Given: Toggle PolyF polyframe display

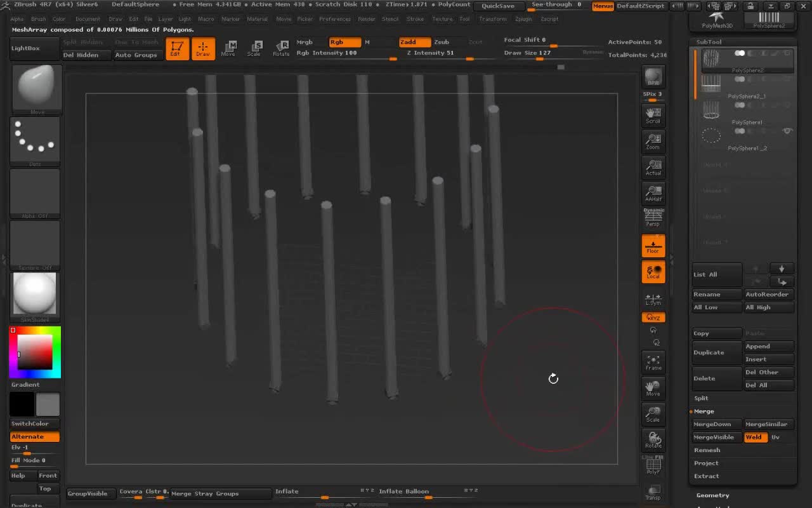Looking at the screenshot, I should [653, 467].
